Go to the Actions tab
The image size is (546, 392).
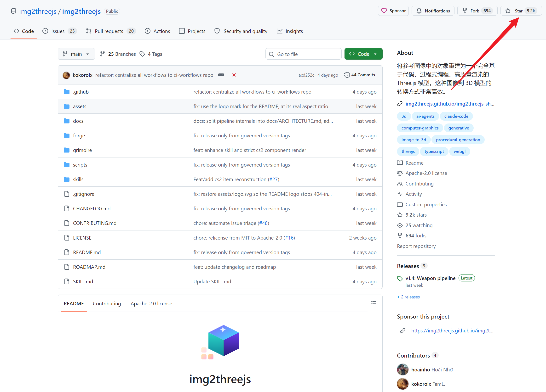[x=157, y=31]
